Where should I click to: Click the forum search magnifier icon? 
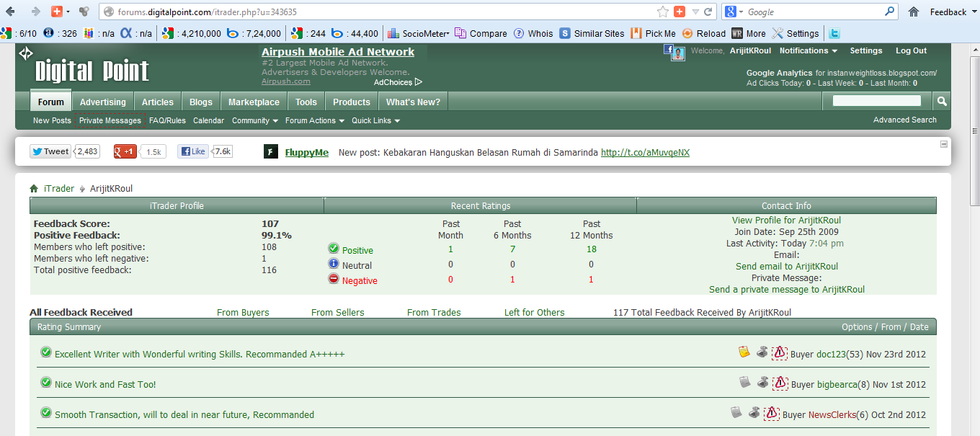[x=942, y=102]
